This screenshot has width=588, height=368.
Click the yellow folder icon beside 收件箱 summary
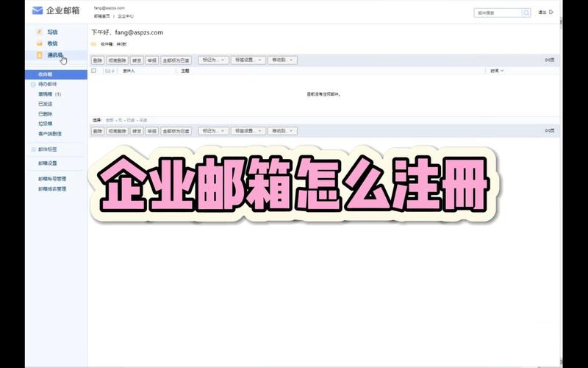coord(94,44)
